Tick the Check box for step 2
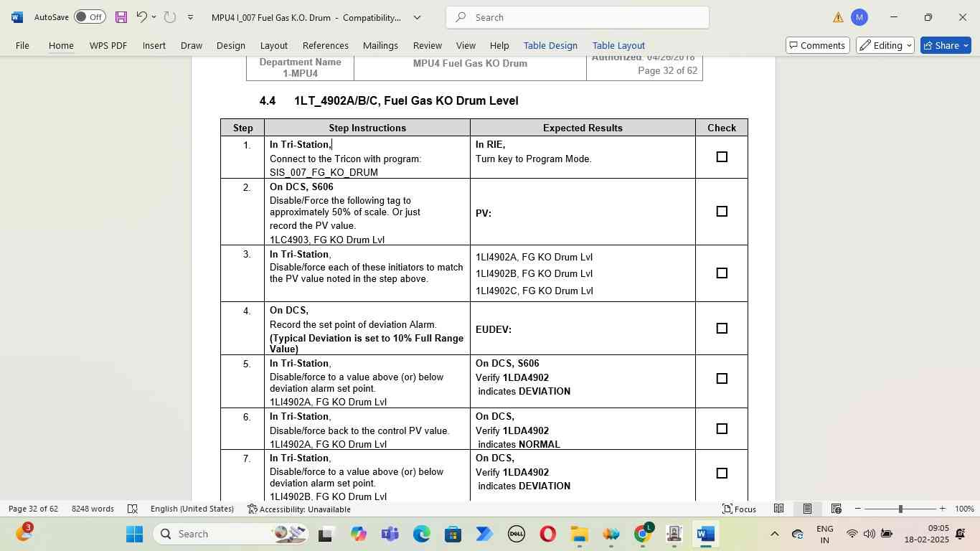The height and width of the screenshot is (551, 980). (x=722, y=212)
